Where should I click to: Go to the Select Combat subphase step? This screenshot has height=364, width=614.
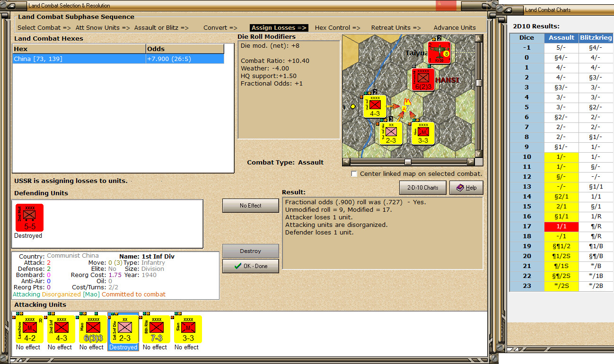44,28
